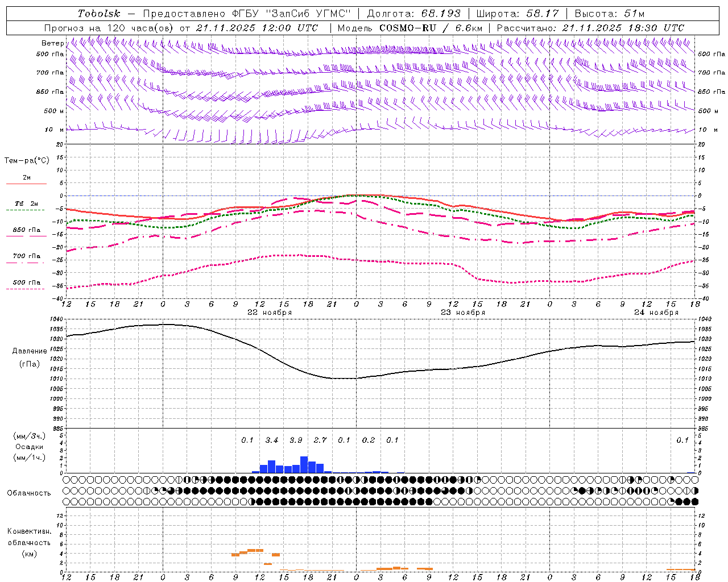
Task: Click the '0.2' three-hour precipitation value
Action: pyautogui.click(x=369, y=440)
